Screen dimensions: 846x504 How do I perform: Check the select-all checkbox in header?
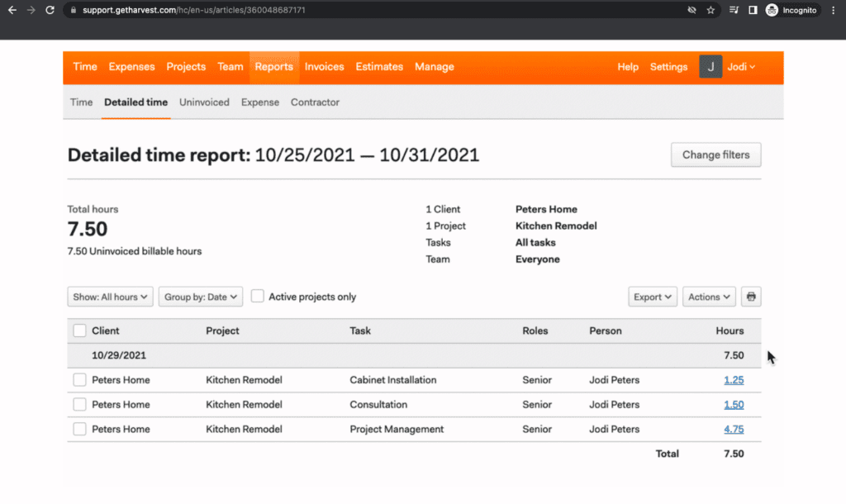pos(79,330)
